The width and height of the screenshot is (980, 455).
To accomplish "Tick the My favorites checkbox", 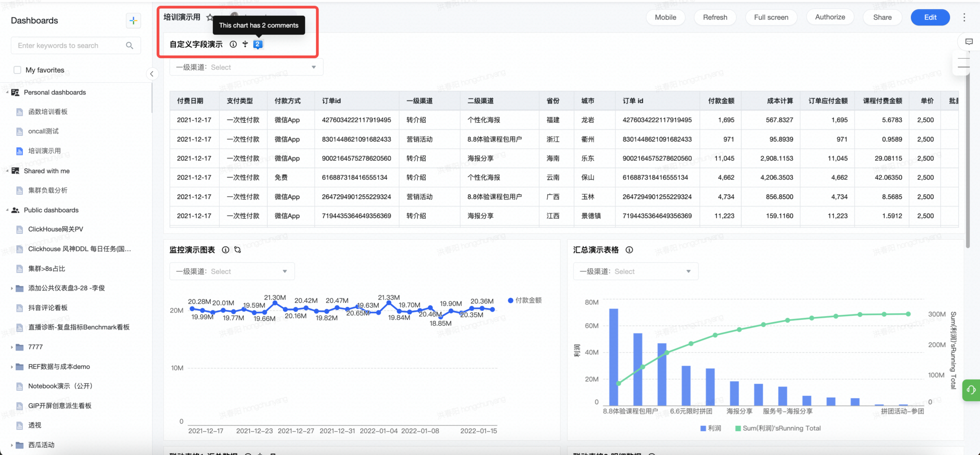I will tap(17, 70).
